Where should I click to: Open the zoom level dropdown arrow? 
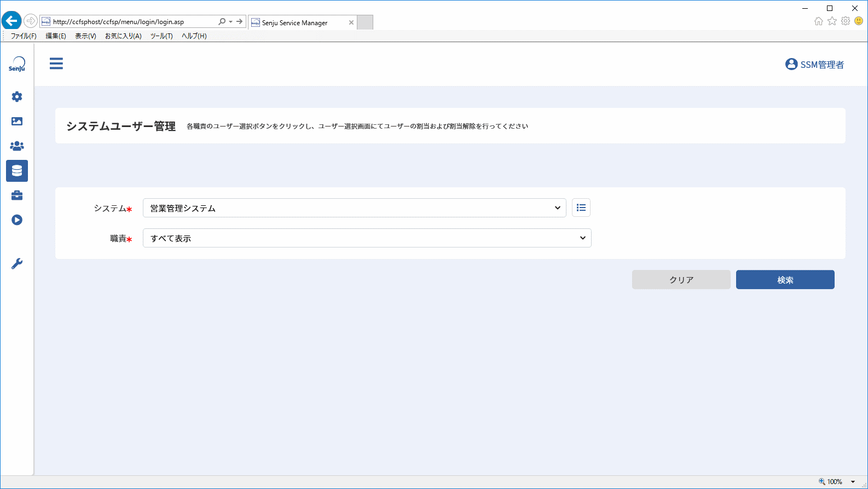[x=853, y=482]
